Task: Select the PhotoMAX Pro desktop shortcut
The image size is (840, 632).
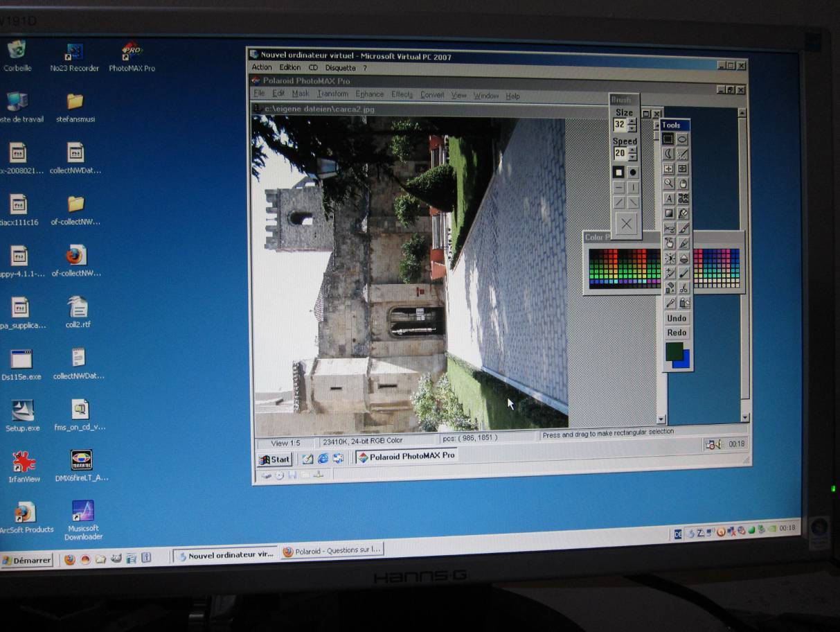Action: coord(132,58)
